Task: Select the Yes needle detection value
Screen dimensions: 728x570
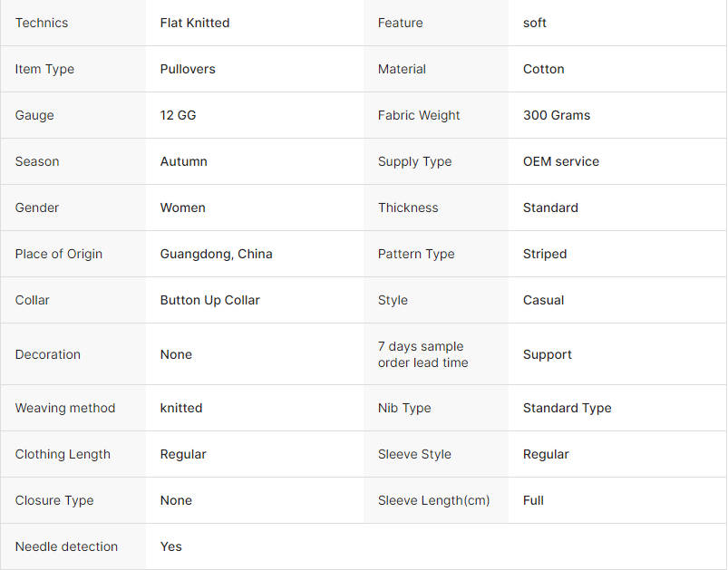Action: pos(170,546)
